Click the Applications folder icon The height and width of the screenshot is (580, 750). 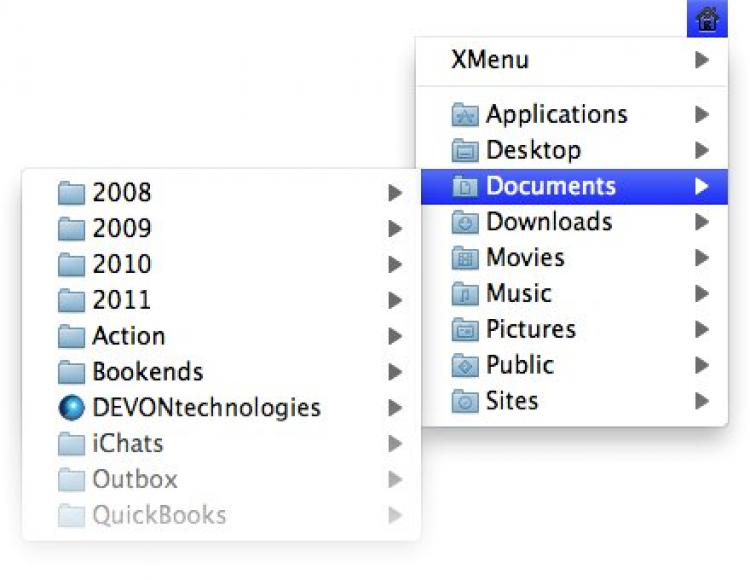point(465,115)
